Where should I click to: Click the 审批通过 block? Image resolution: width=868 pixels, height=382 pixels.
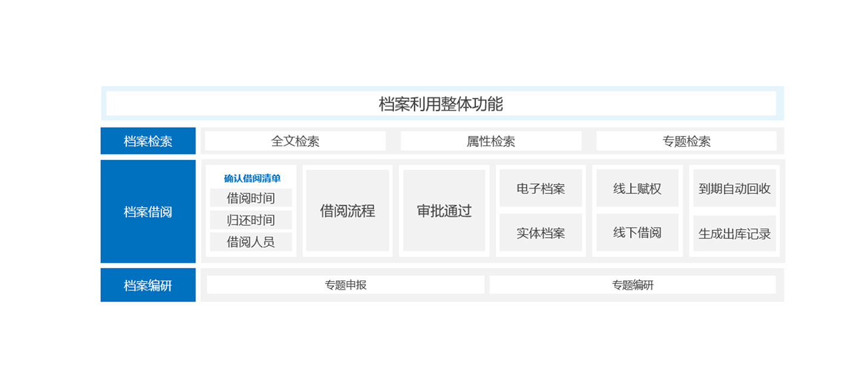pyautogui.click(x=444, y=211)
